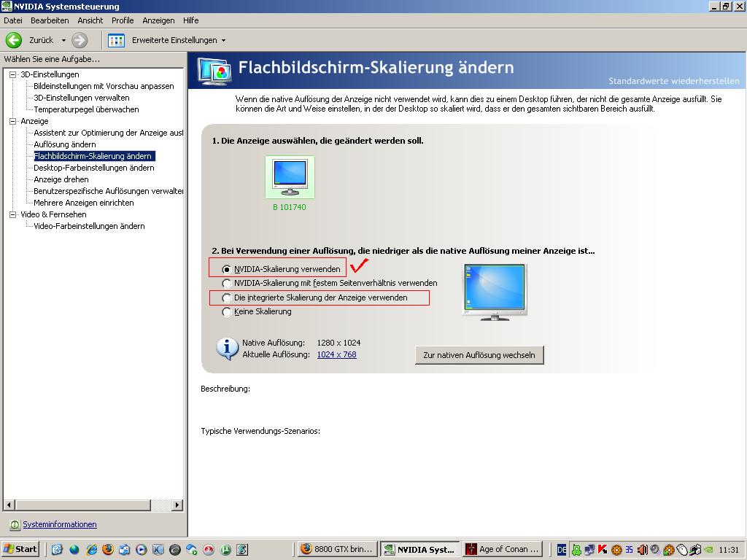Image resolution: width=747 pixels, height=560 pixels.
Task: Open Temperaturpegel überwachen
Action: (x=86, y=109)
